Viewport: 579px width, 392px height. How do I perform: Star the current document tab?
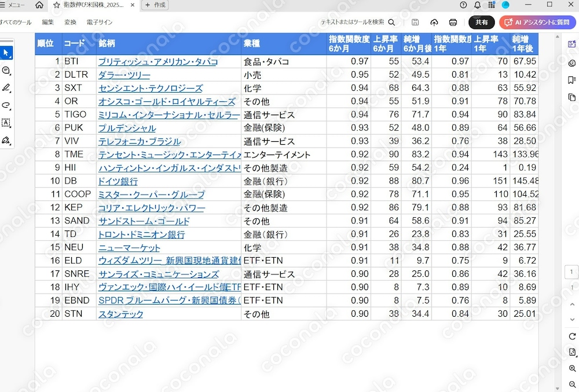click(57, 5)
